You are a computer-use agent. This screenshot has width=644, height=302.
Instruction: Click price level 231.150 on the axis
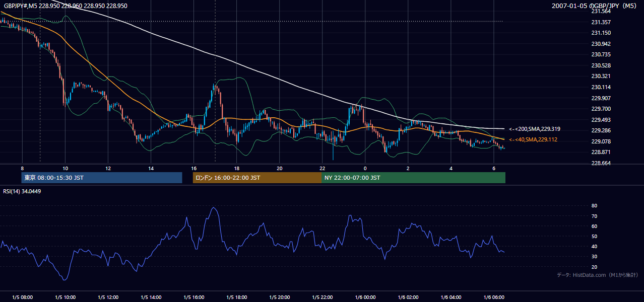(x=601, y=33)
